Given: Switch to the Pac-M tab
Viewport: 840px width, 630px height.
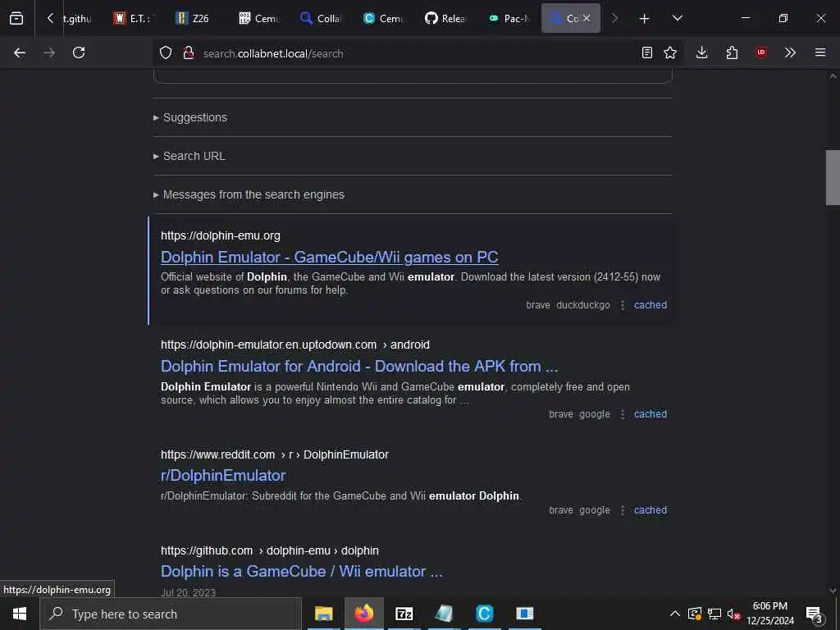Looking at the screenshot, I should (x=508, y=19).
